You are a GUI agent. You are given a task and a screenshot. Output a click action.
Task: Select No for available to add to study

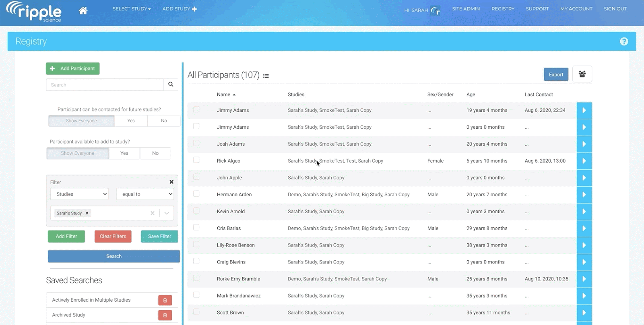(x=155, y=153)
